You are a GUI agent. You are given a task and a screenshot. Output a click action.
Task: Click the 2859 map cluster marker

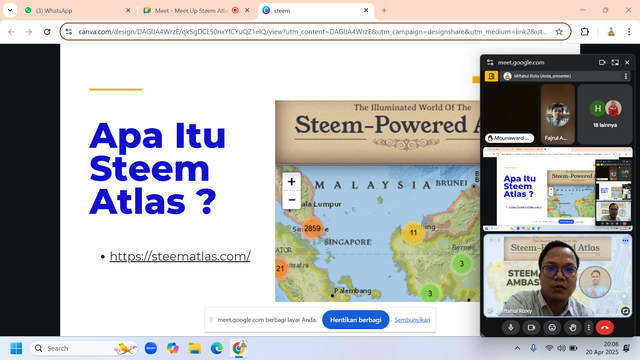point(312,229)
